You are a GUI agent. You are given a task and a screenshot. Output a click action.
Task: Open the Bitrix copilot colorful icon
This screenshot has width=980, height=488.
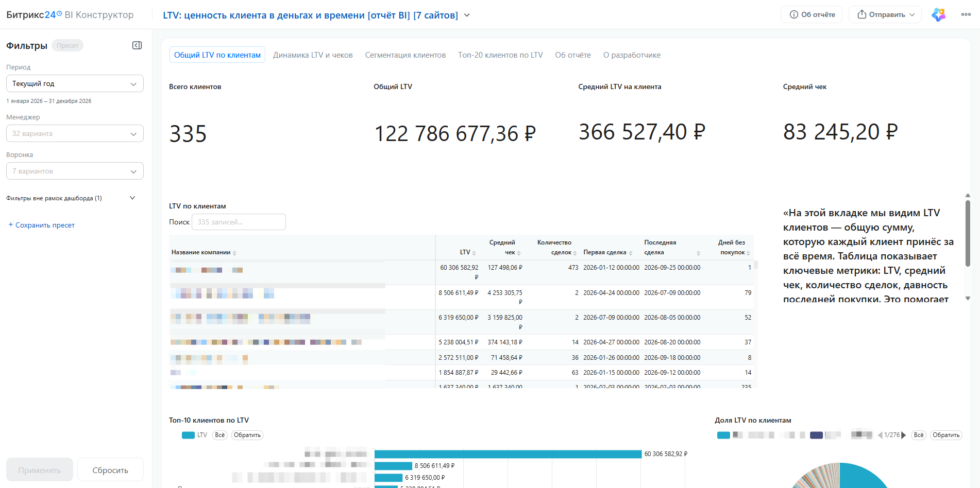939,14
